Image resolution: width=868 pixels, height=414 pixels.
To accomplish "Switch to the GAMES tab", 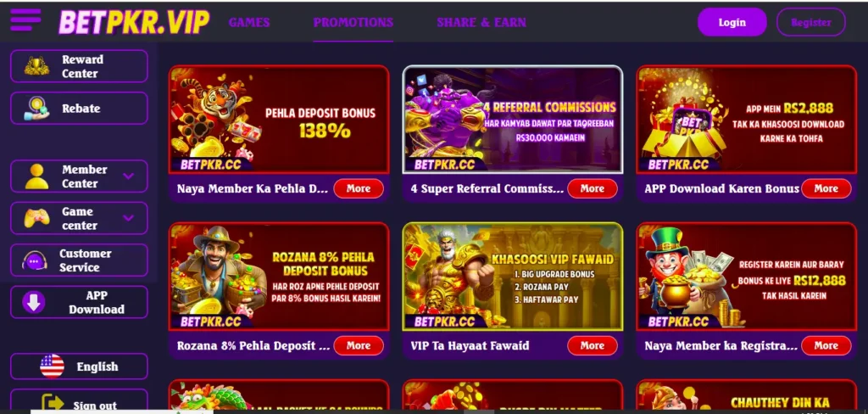I will pos(249,22).
